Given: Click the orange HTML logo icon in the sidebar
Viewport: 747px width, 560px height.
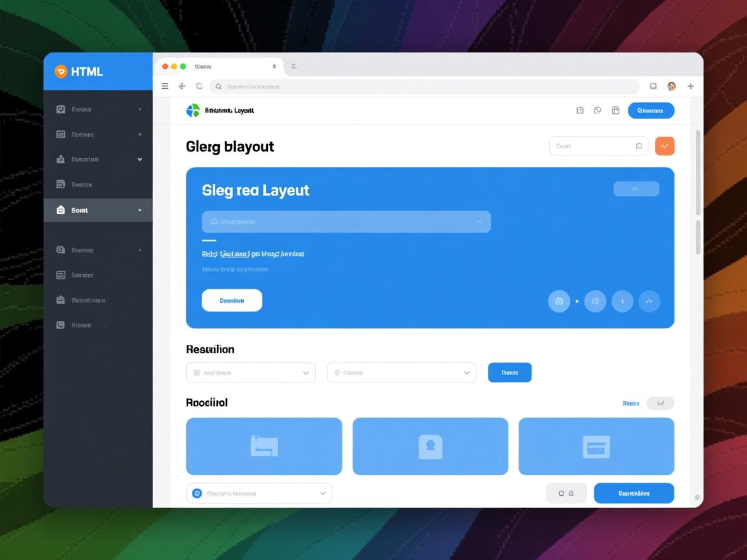Looking at the screenshot, I should coord(60,71).
